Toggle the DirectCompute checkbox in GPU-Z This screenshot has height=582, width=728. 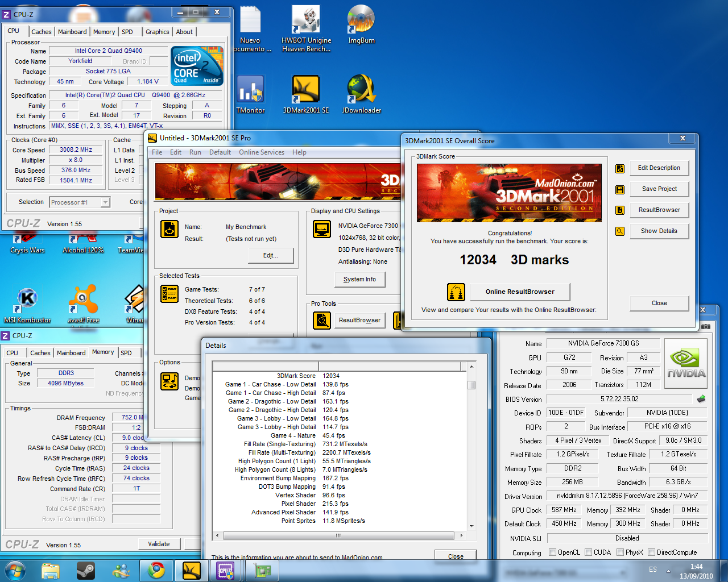[x=651, y=552]
